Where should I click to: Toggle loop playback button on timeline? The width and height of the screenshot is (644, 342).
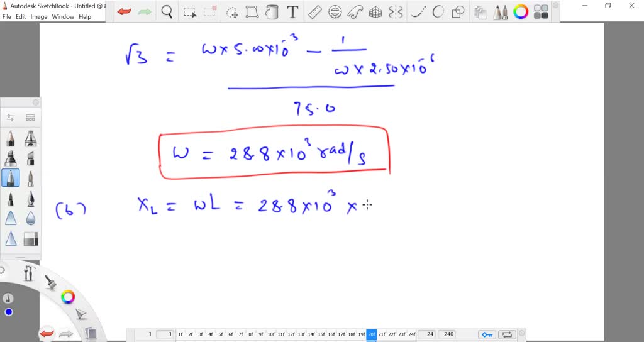(507, 334)
